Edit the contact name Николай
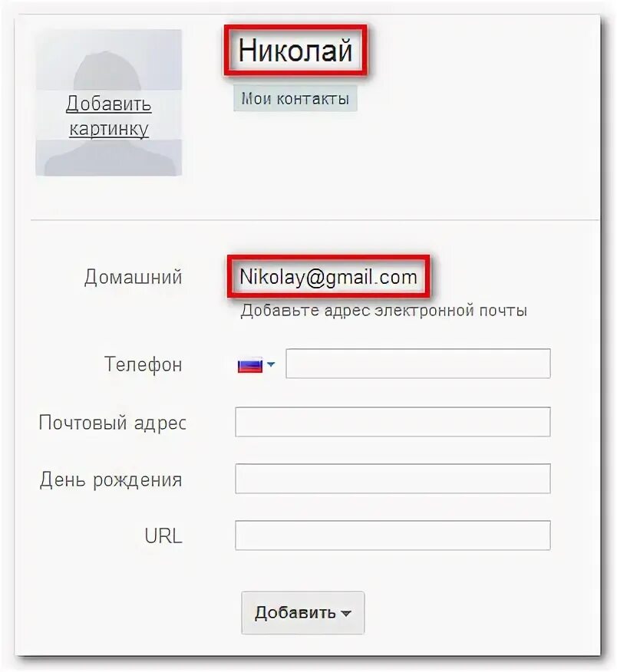Screen dimensions: 617x672 [295, 50]
